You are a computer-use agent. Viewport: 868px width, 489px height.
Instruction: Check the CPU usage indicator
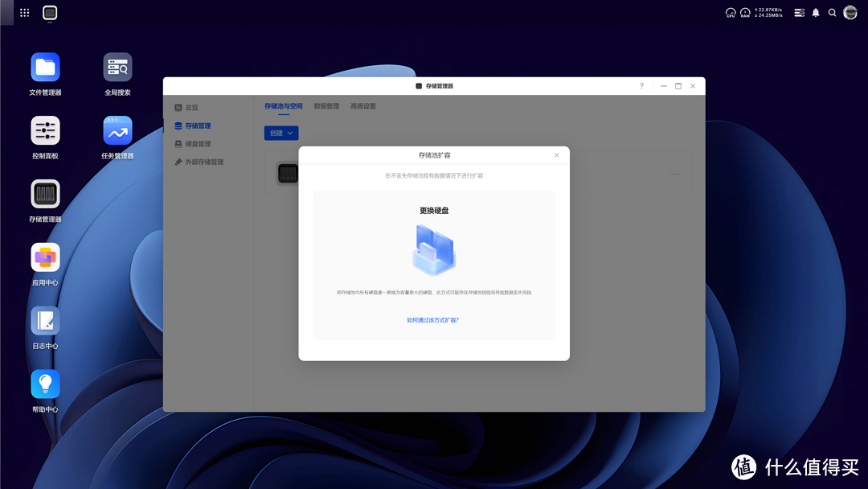click(x=730, y=13)
